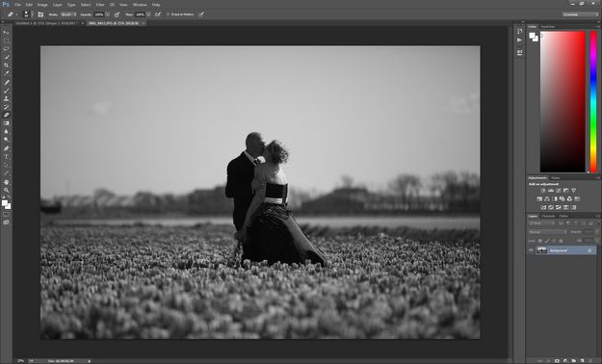Select the Zoom tool in the toolbox
602x364 pixels.
(6, 190)
